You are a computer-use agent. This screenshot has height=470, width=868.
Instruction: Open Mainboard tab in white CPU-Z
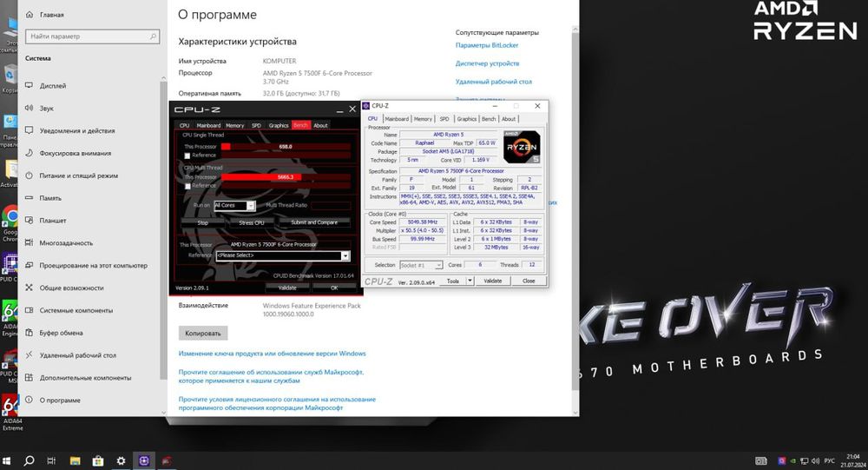[x=397, y=119]
